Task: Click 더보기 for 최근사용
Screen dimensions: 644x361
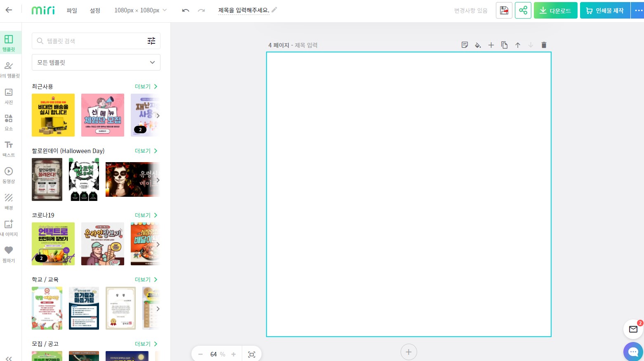Action: (x=146, y=86)
